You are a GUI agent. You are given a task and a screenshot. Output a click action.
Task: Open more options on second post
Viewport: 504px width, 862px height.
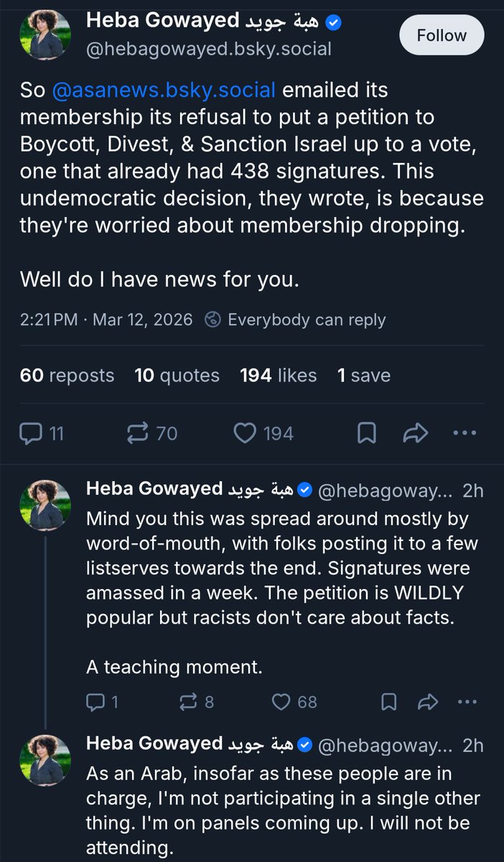coord(467,701)
